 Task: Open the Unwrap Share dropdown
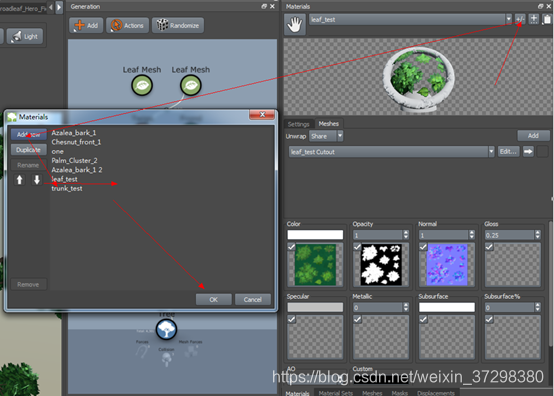pyautogui.click(x=340, y=136)
